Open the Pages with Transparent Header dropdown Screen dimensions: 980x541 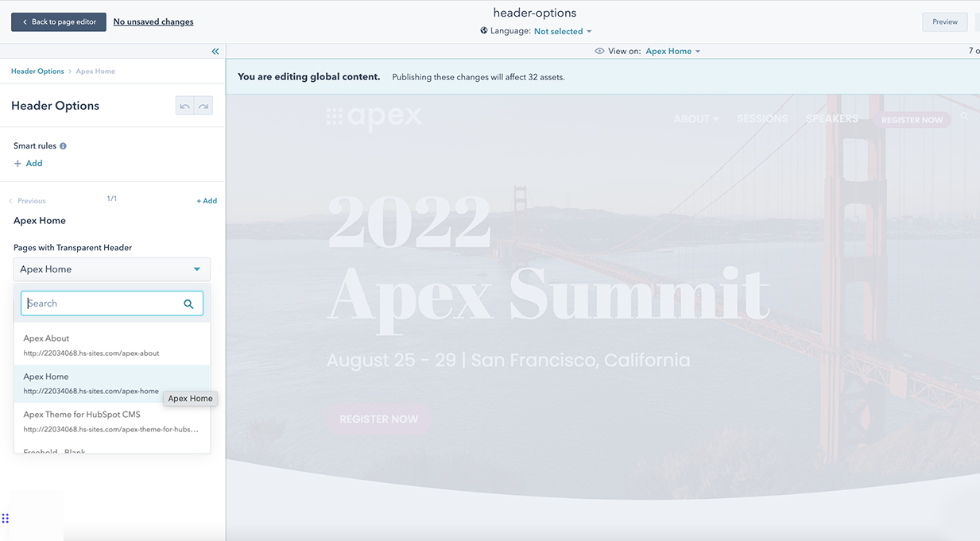(111, 269)
